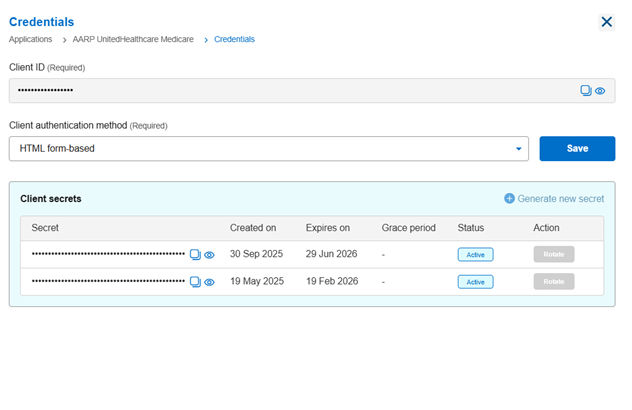Image resolution: width=632 pixels, height=410 pixels.
Task: Save the credentials settings
Action: [577, 148]
